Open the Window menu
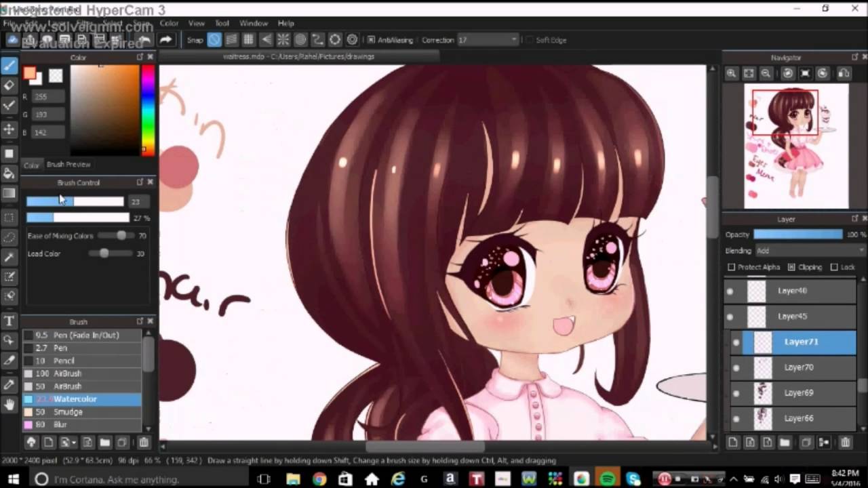 coord(254,23)
